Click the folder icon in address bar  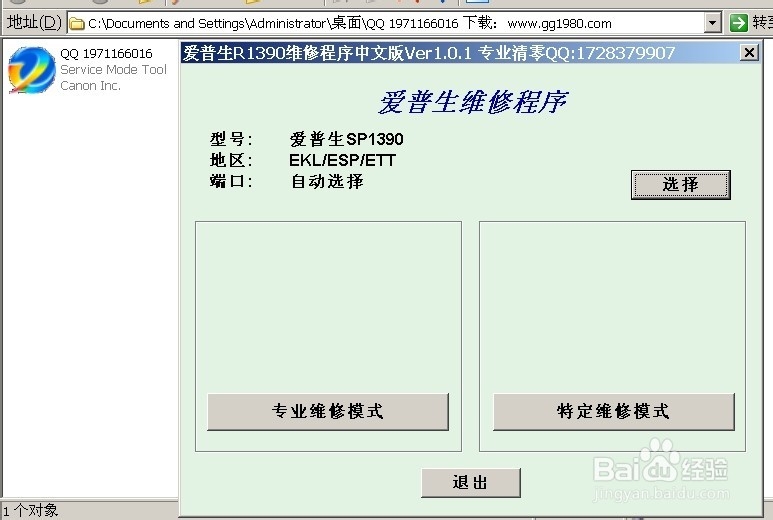point(76,24)
